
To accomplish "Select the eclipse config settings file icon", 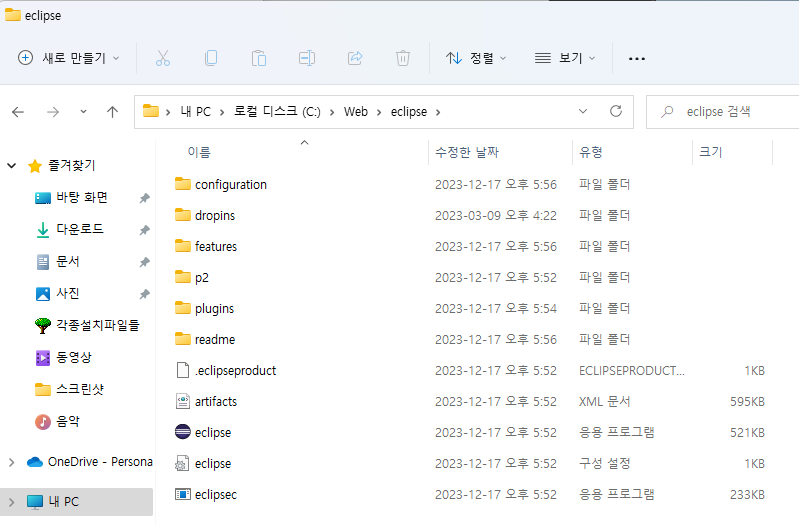I will pyautogui.click(x=182, y=463).
